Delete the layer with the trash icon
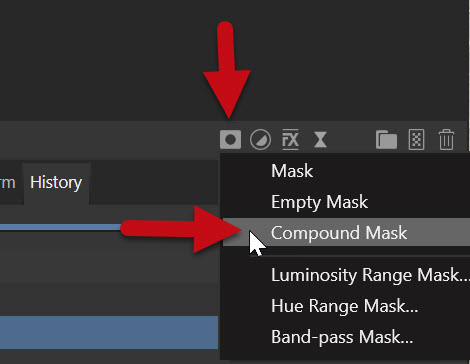 [446, 139]
